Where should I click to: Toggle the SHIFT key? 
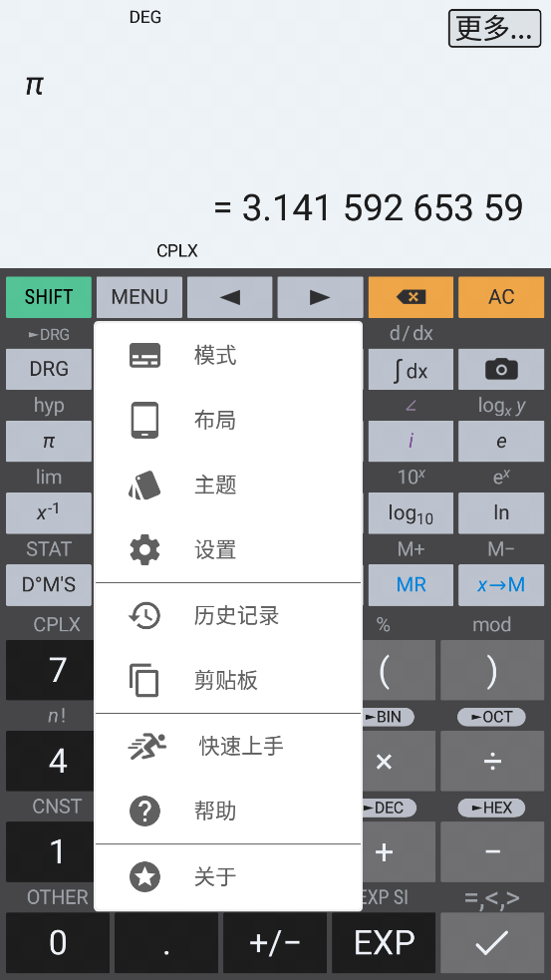pyautogui.click(x=49, y=297)
